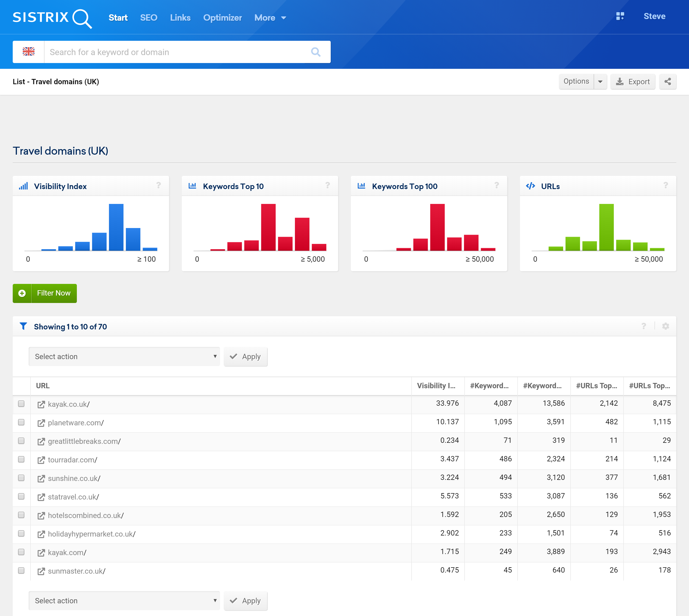Click the blue filter funnel icon
This screenshot has height=616, width=689.
[x=23, y=326]
